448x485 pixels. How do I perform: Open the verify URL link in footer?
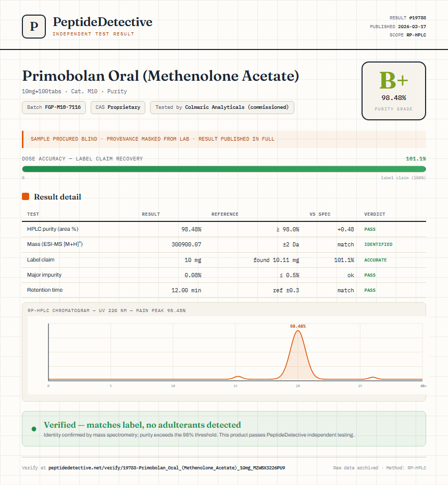click(x=167, y=468)
